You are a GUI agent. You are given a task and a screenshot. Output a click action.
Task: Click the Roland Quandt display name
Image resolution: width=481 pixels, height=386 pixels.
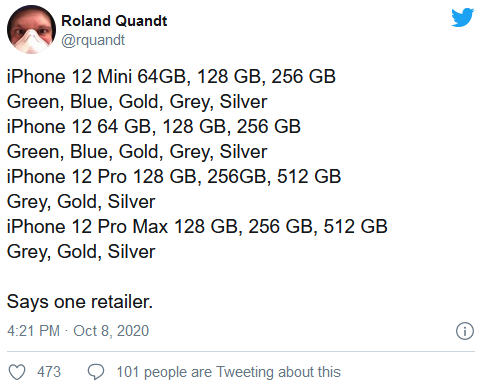click(114, 21)
